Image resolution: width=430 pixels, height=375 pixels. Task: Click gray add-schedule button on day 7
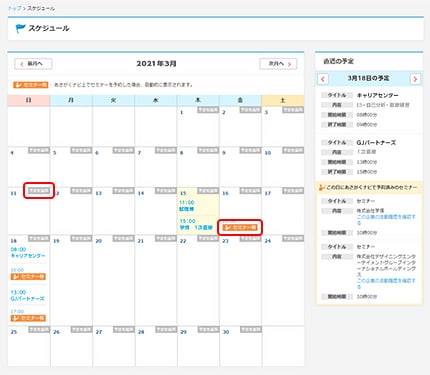pyautogui.click(x=166, y=150)
